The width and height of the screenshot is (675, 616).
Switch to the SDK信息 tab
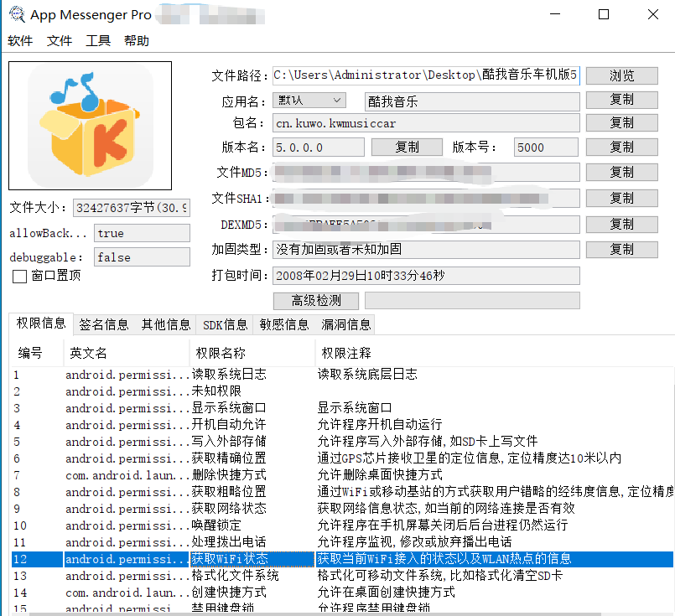click(226, 324)
